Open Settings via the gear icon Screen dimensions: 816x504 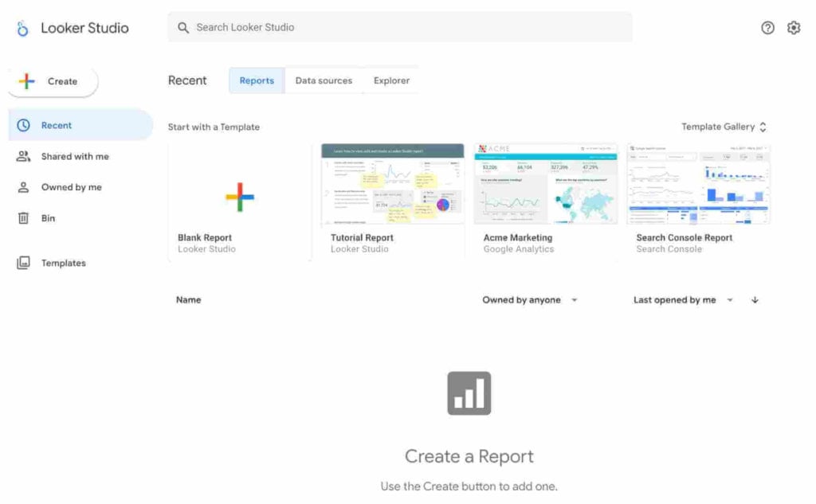click(x=794, y=27)
